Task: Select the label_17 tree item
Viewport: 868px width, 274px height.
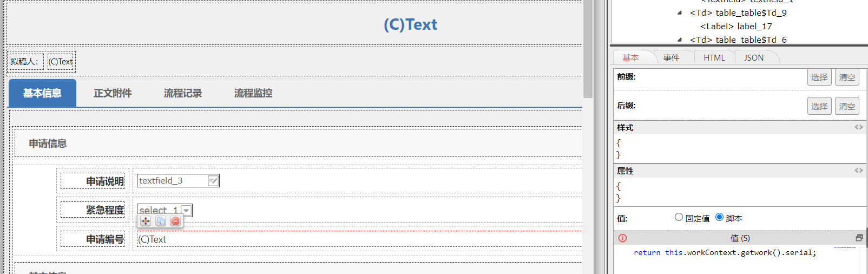Action: [735, 27]
